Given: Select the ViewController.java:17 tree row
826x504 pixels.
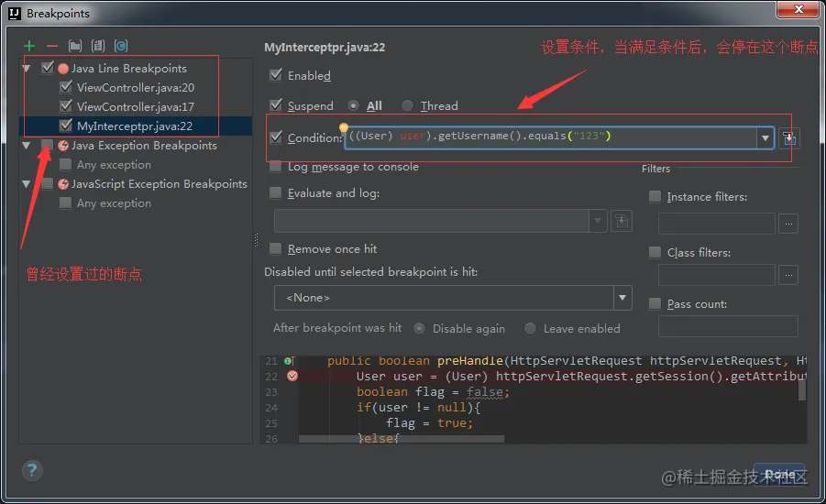Looking at the screenshot, I should 136,106.
